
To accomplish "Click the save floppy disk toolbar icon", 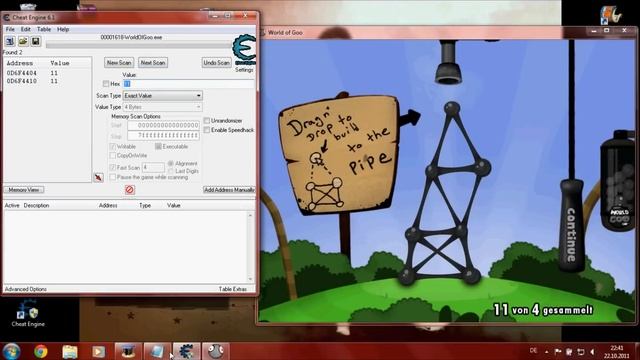I will click(x=36, y=41).
